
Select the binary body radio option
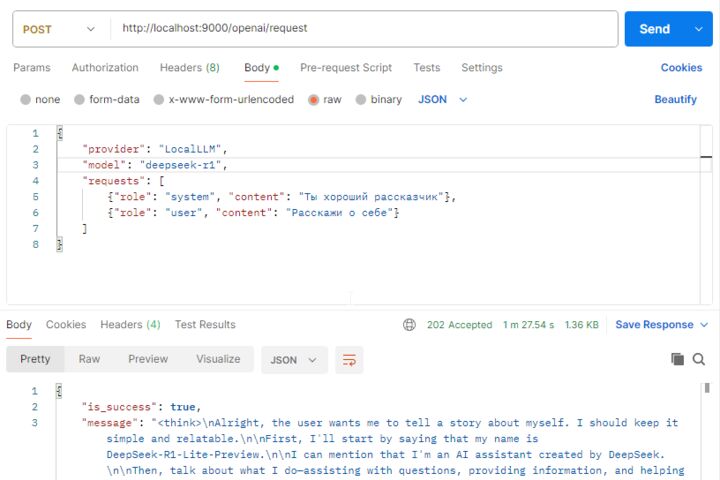[361, 100]
